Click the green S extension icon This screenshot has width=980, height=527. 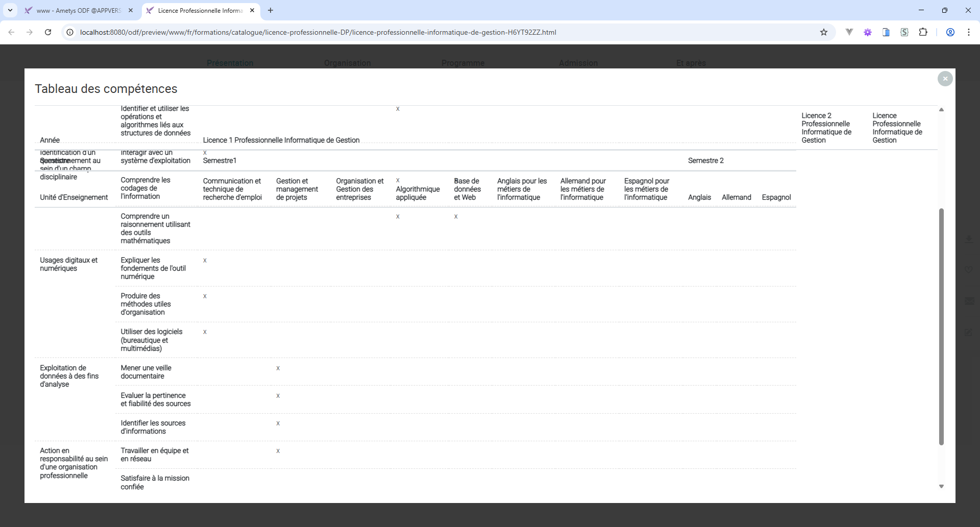pyautogui.click(x=904, y=32)
